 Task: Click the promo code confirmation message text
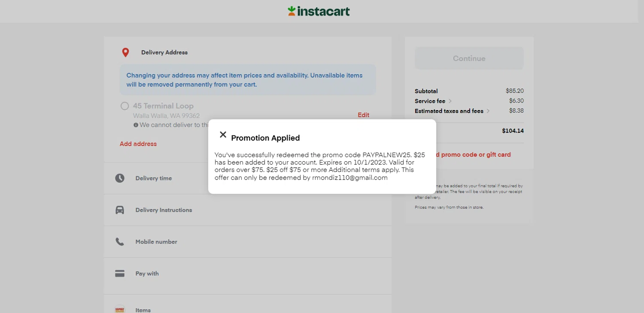[320, 166]
